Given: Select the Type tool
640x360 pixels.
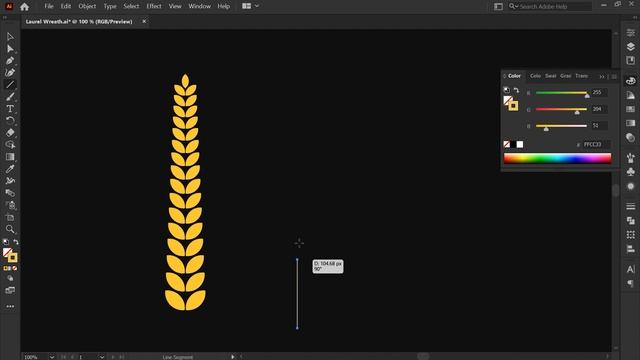Looking at the screenshot, I should tap(10, 109).
